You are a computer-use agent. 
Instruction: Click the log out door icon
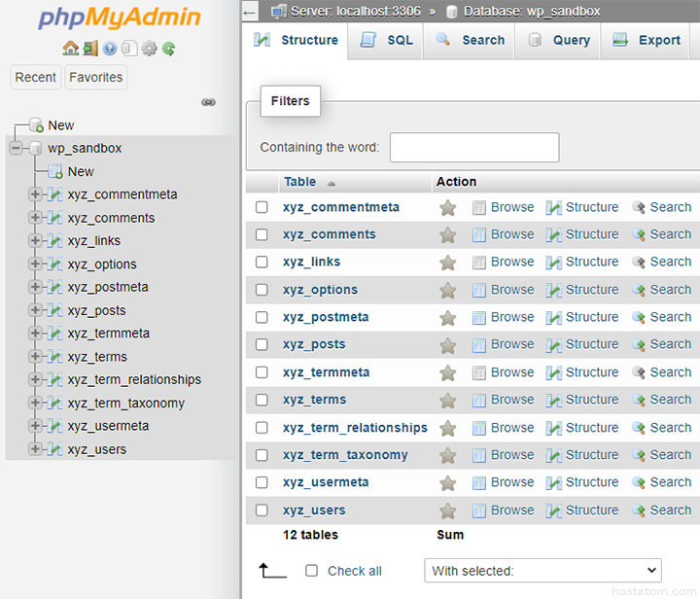[89, 48]
